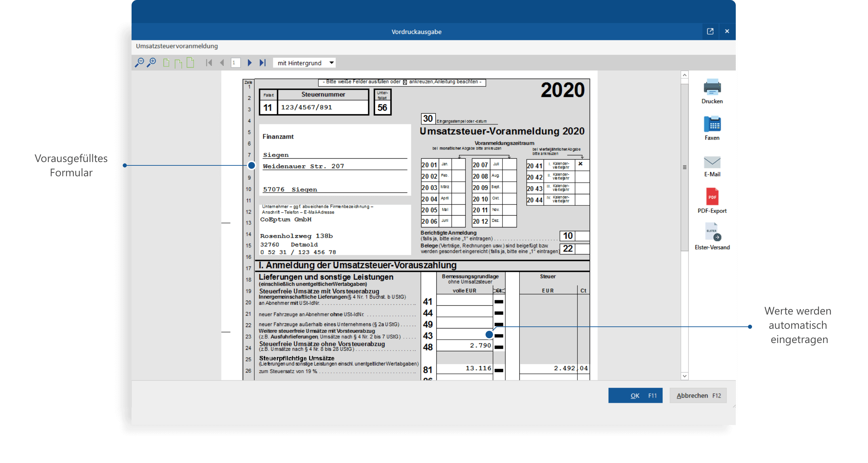
Task: Click the Drucken printer icon
Action: click(712, 87)
